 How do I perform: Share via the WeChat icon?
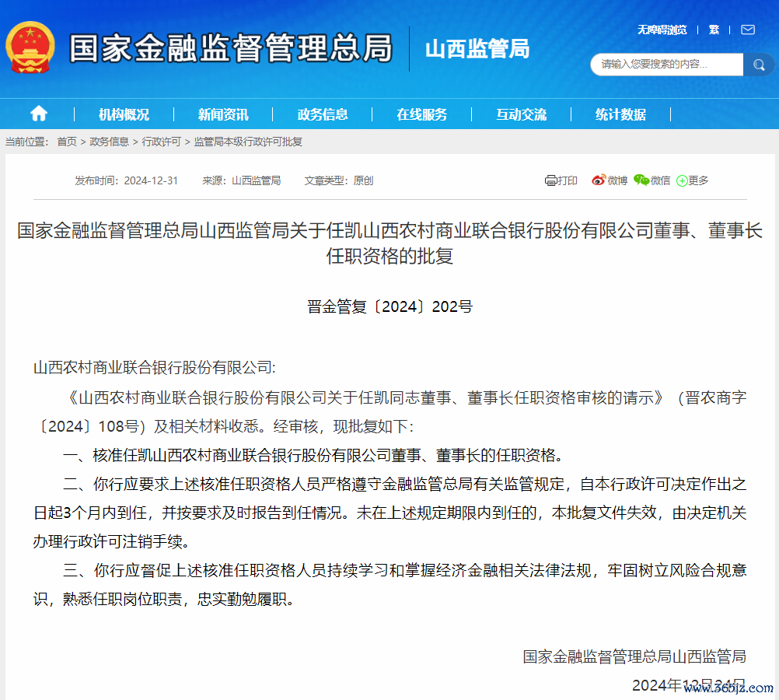(x=641, y=180)
